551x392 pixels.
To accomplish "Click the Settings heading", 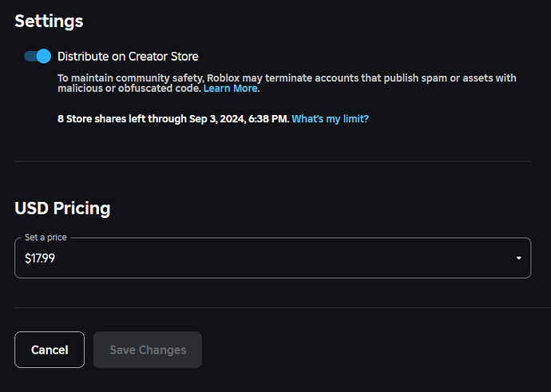I will coord(49,21).
